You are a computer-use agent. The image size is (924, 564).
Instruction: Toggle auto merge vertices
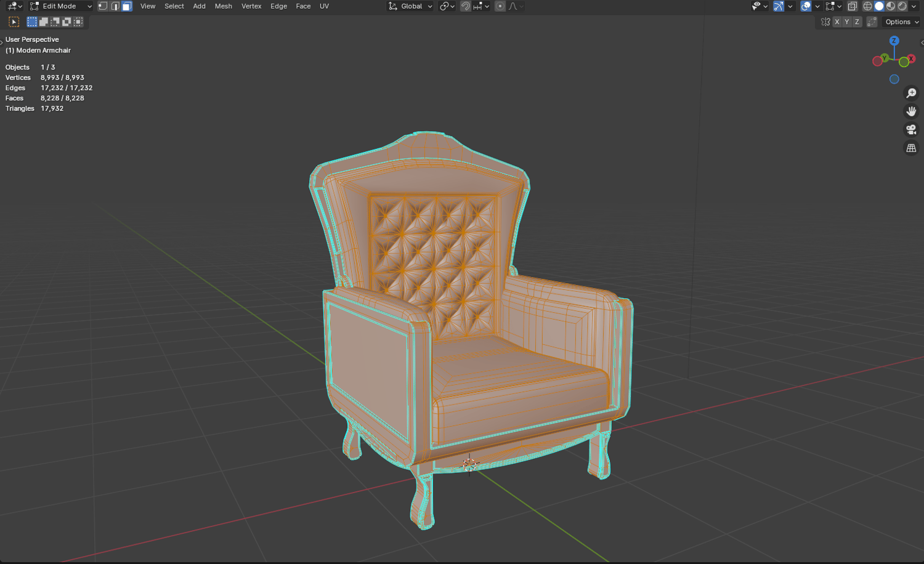click(872, 22)
